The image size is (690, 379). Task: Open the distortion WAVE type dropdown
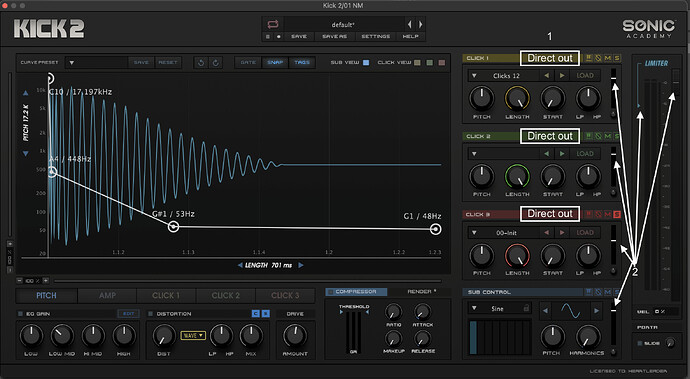point(193,335)
